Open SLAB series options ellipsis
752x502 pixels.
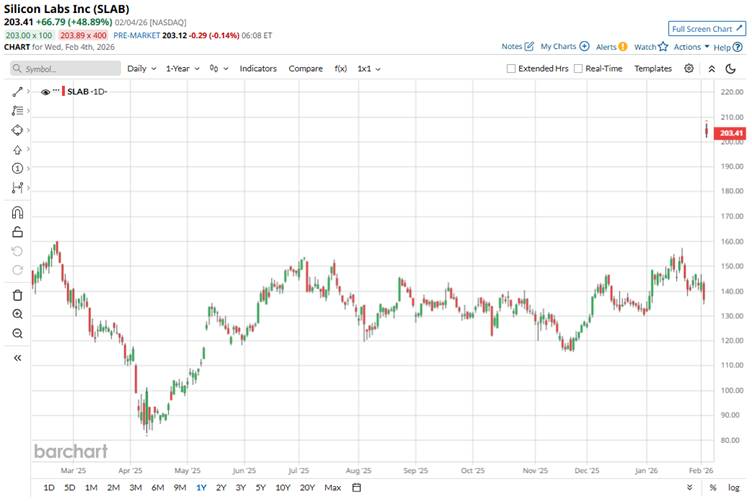pos(56,91)
